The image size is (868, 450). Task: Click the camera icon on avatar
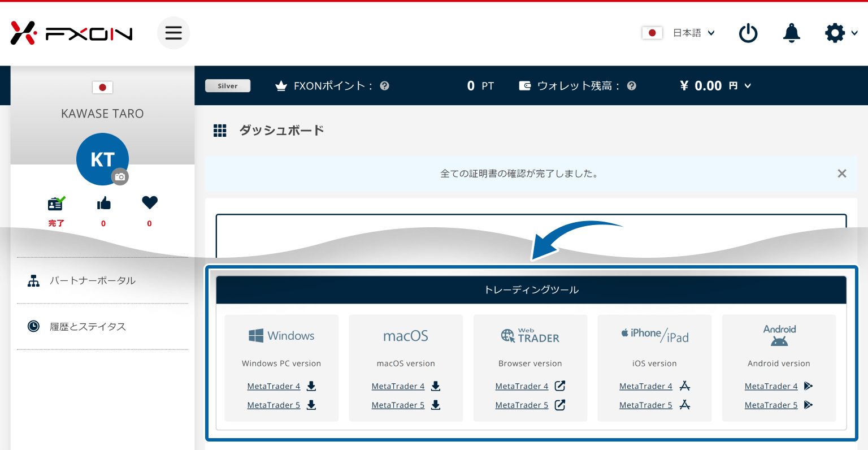[120, 177]
